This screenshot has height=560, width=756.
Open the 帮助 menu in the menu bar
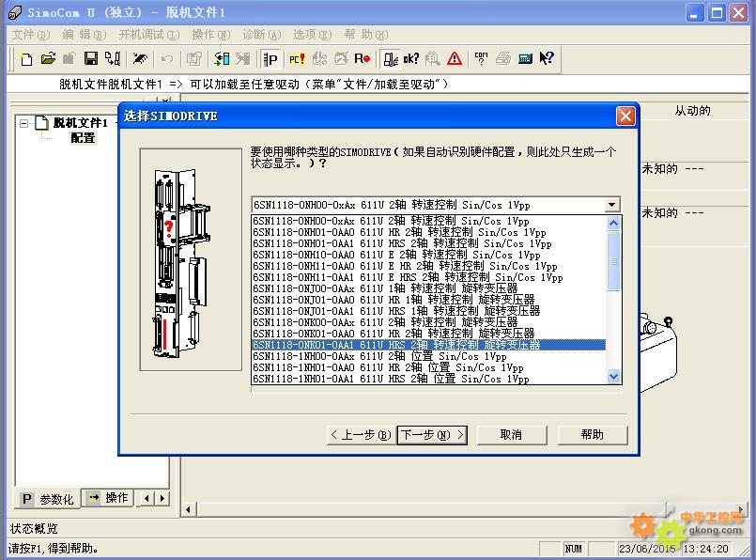click(x=366, y=35)
